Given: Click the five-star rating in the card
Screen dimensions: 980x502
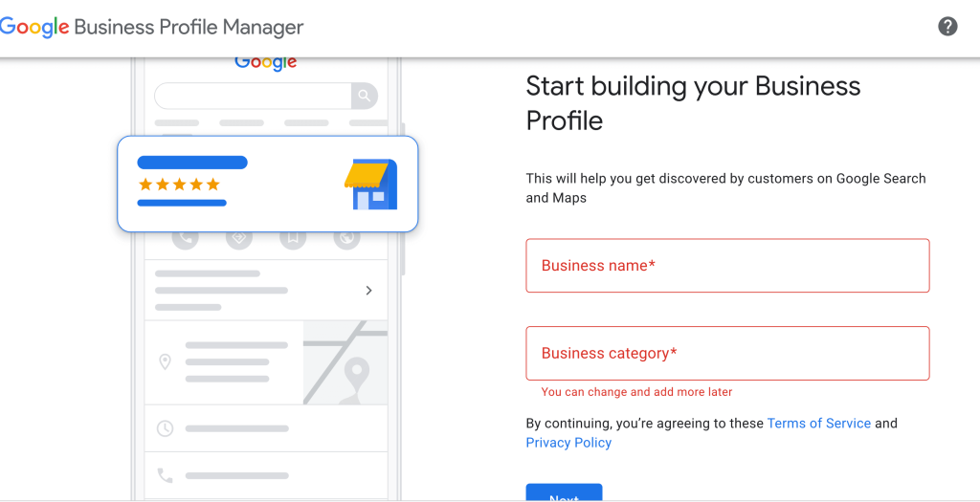Looking at the screenshot, I should [179, 185].
